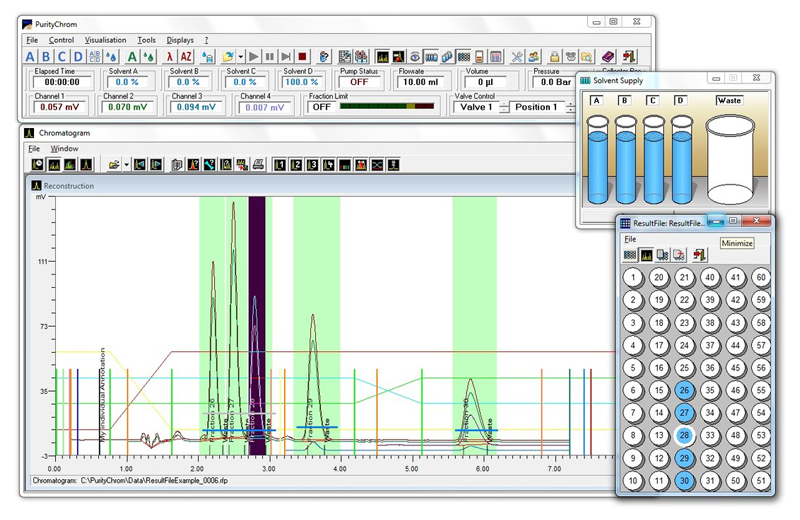The image size is (800, 520).
Task: Open the Visualisation menu
Action: (105, 40)
